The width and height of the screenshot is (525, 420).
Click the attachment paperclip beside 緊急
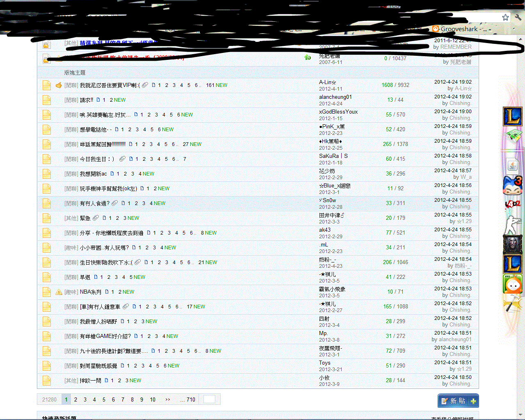[96, 218]
